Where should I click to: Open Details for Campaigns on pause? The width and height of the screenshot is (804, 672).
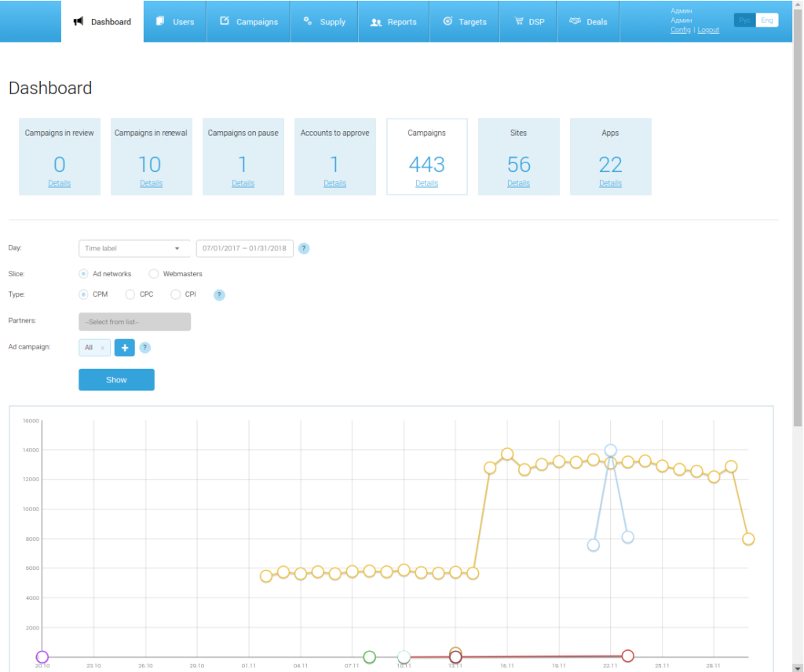(243, 183)
